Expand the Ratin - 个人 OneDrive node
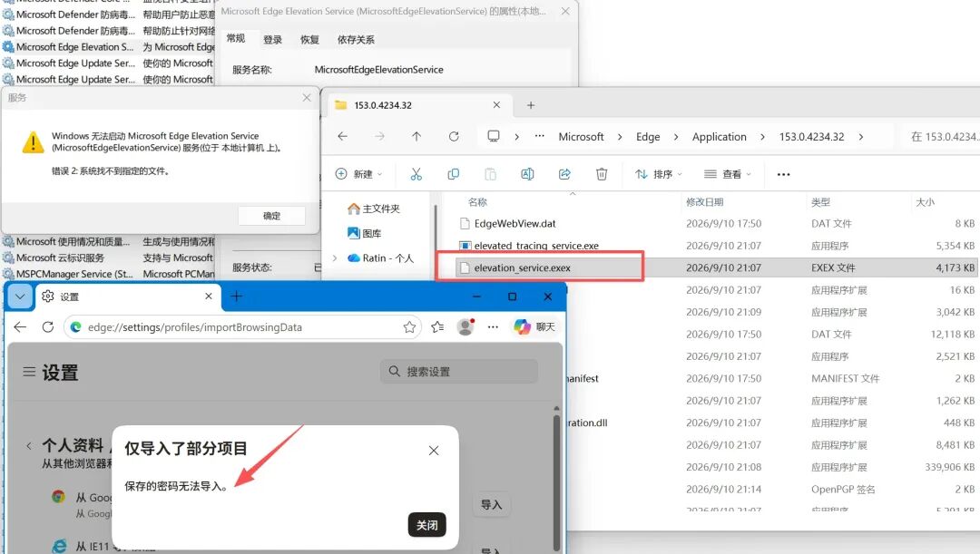This screenshot has height=554, width=980. coord(335,258)
